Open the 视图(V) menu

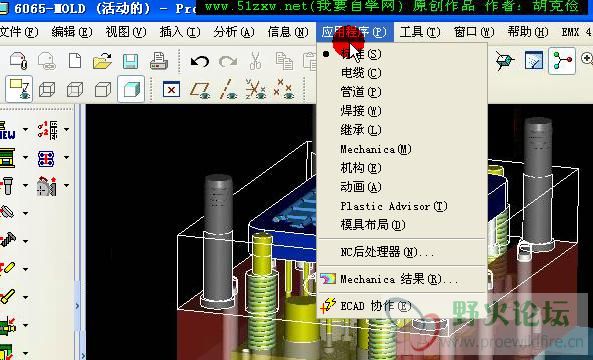pos(126,32)
